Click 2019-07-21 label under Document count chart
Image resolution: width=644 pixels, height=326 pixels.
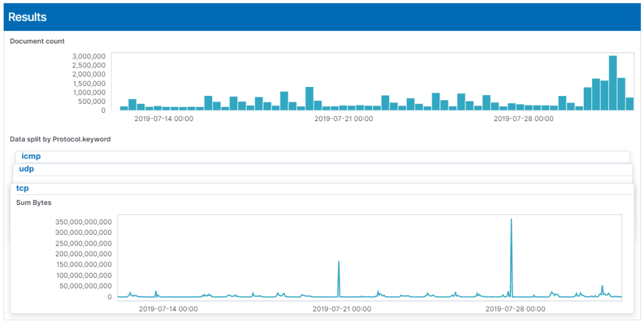click(343, 119)
